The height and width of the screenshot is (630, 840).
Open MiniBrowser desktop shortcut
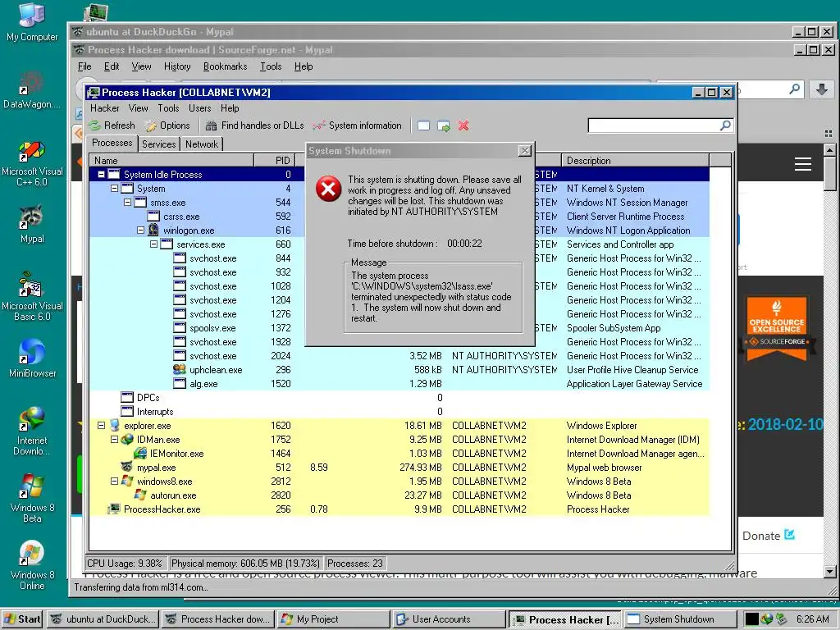32,358
